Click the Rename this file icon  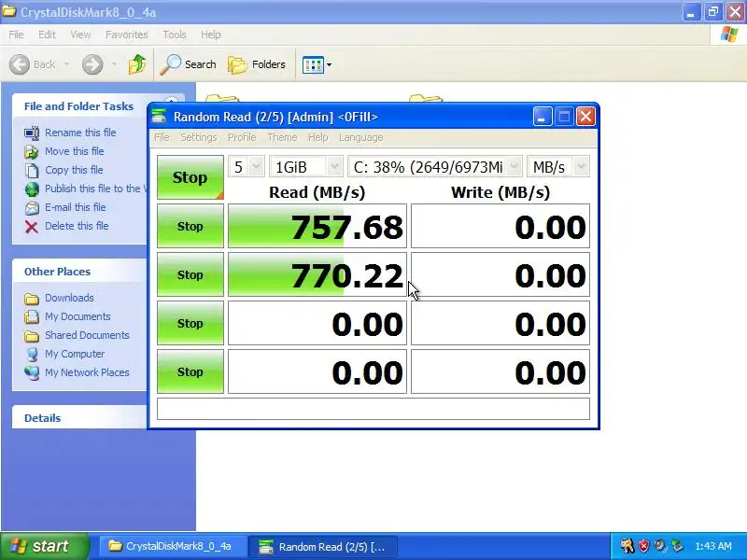pos(32,133)
